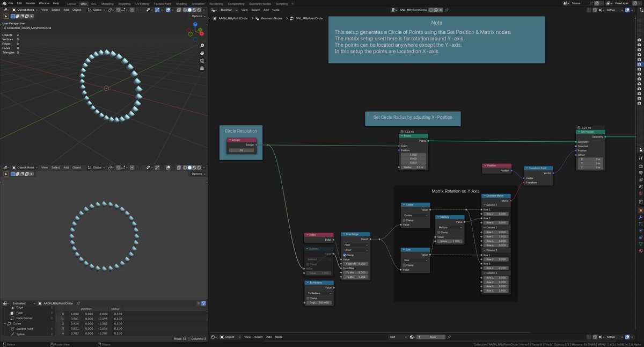Toggle gizmo visibility in top viewport header
The image size is (644, 347).
(157, 10)
